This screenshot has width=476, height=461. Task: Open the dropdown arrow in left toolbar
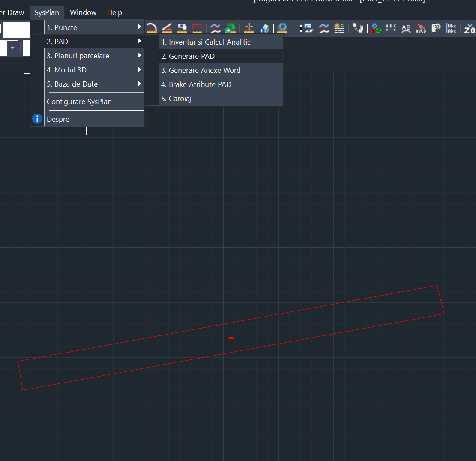(12, 48)
